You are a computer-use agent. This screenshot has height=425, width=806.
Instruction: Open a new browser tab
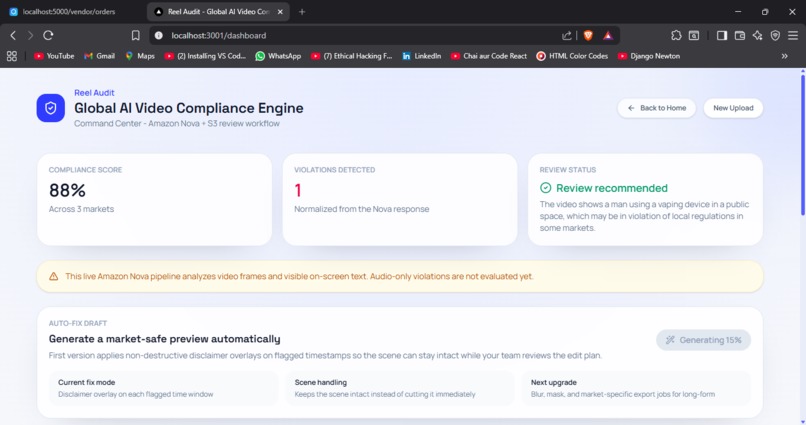coord(302,11)
